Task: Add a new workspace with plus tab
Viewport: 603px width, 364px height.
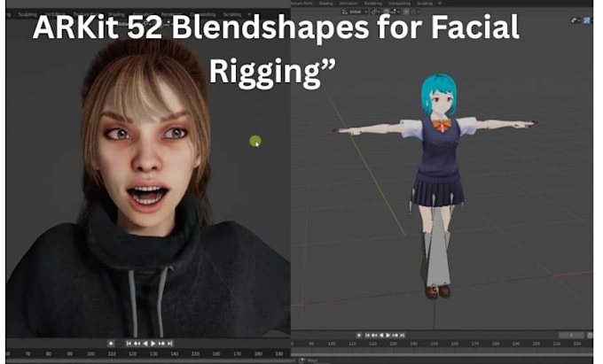Action: 440,4
